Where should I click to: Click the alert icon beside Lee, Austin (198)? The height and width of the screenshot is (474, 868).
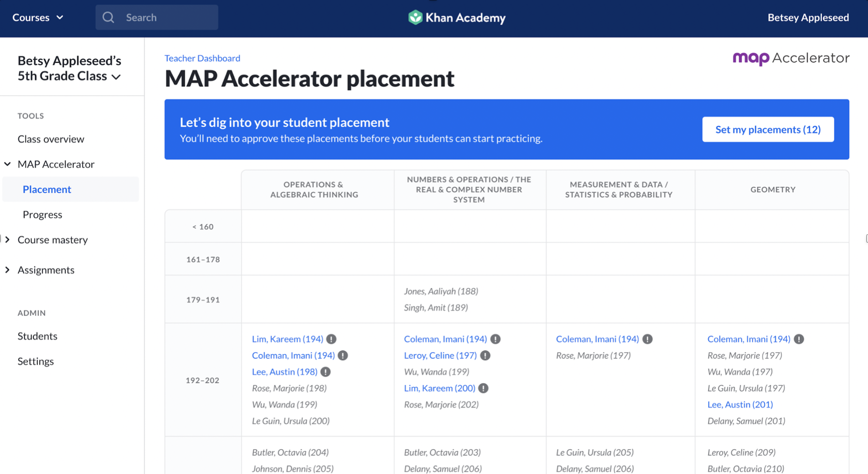[x=326, y=372]
